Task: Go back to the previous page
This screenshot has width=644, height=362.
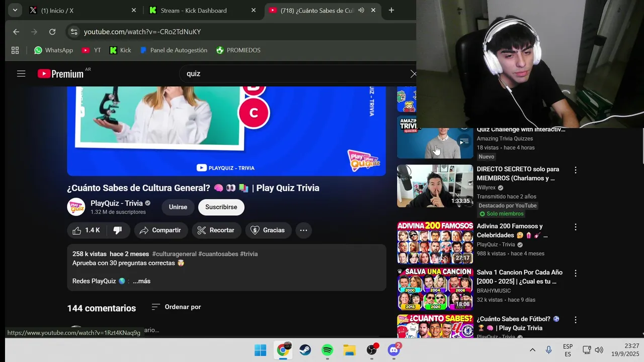Action: tap(16, 32)
